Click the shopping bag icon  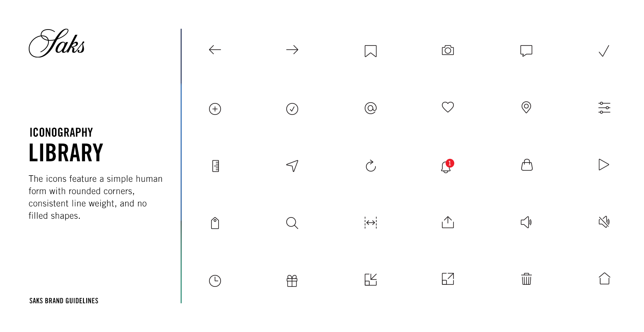click(x=527, y=165)
